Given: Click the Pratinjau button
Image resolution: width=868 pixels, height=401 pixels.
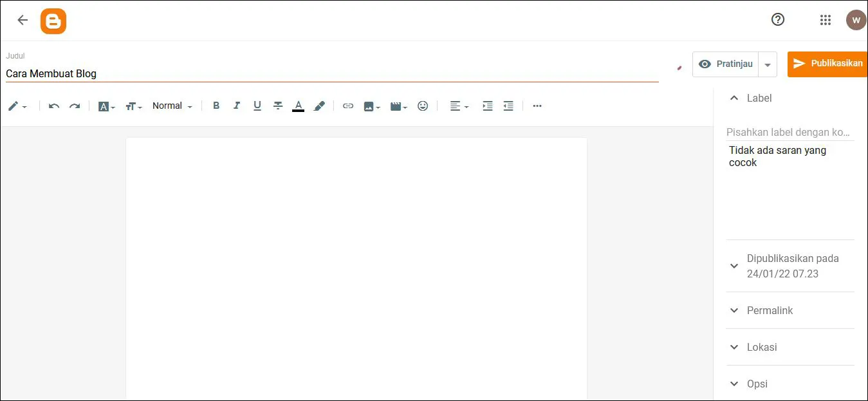Looking at the screenshot, I should (x=727, y=64).
